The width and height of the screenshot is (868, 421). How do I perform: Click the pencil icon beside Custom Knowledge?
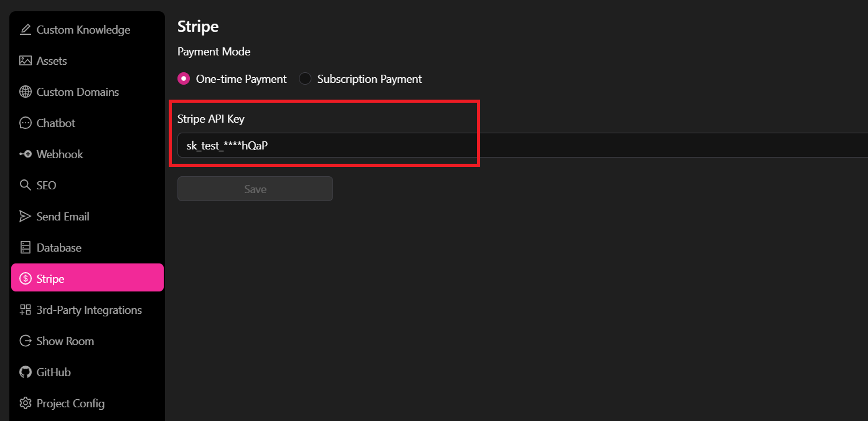(26, 30)
